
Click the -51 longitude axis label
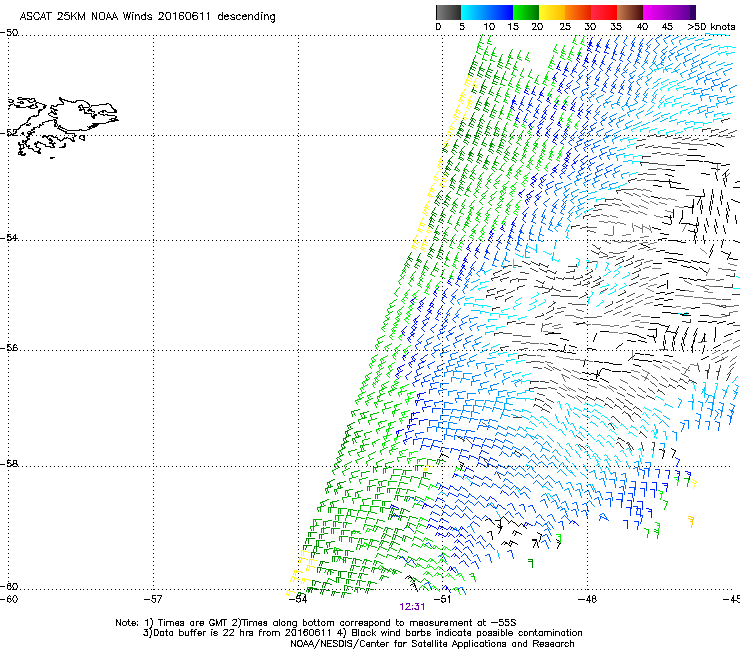[442, 599]
